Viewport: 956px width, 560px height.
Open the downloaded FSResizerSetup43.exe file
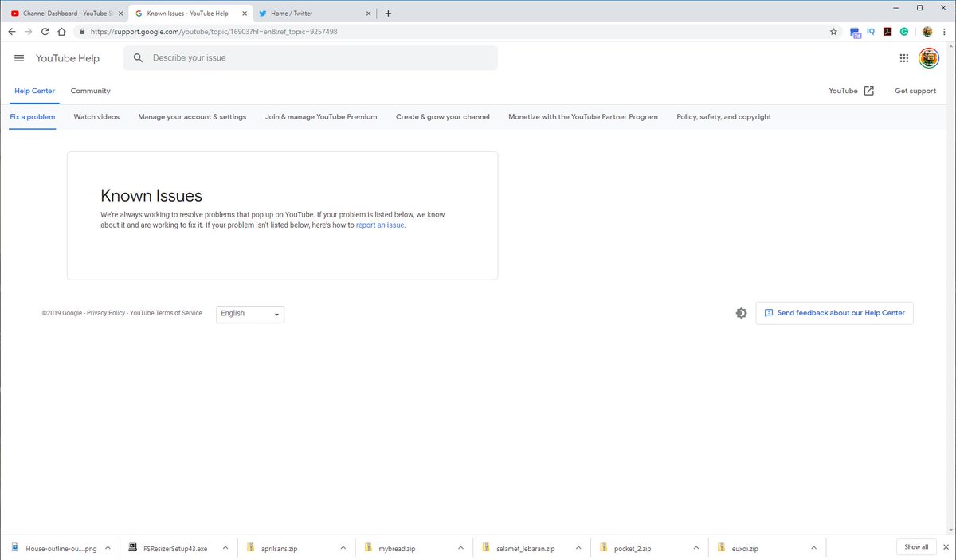pyautogui.click(x=174, y=548)
